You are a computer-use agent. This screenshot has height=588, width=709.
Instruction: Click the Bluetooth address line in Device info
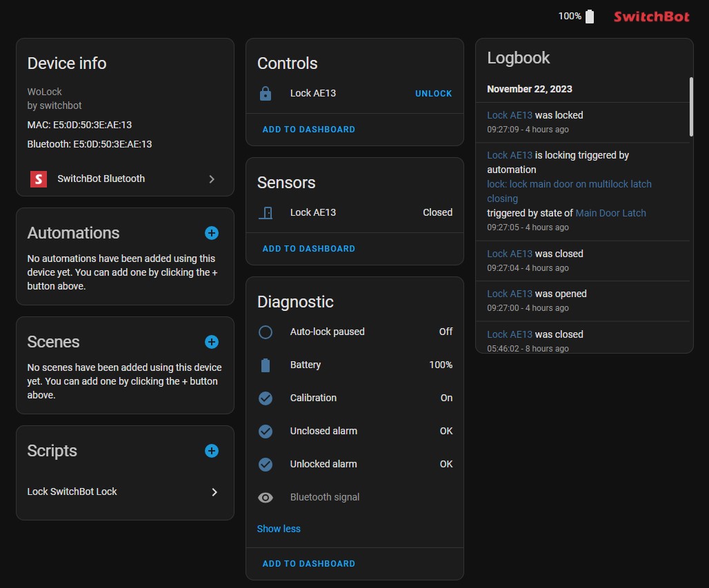pos(90,144)
